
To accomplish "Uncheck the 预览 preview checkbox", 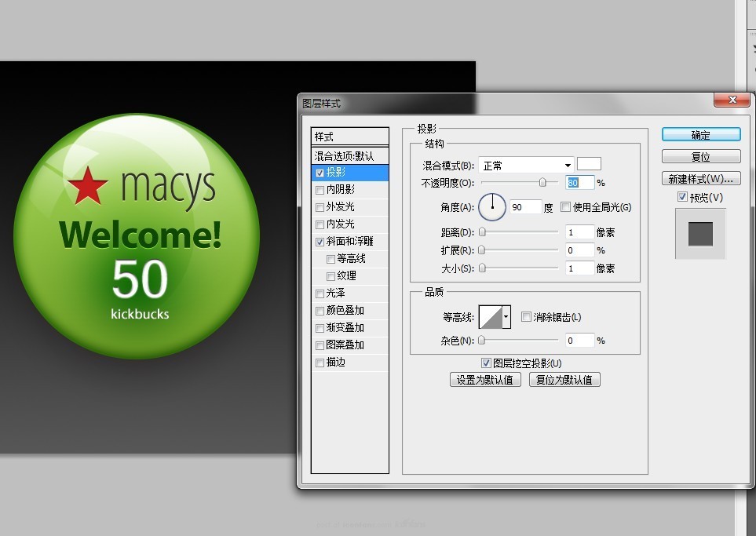I will pyautogui.click(x=682, y=197).
